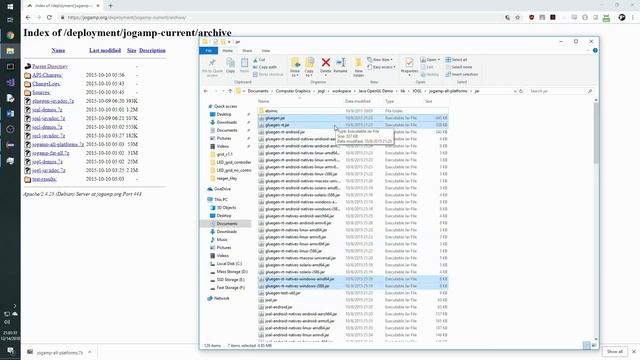Switch to the View ribbon tab
This screenshot has height=360, width=640.
(266, 51)
